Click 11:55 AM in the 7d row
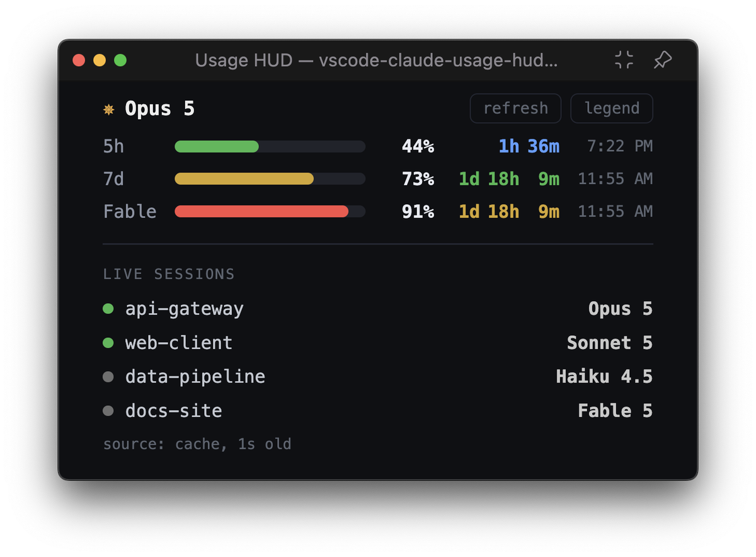The height and width of the screenshot is (557, 756). pos(616,179)
